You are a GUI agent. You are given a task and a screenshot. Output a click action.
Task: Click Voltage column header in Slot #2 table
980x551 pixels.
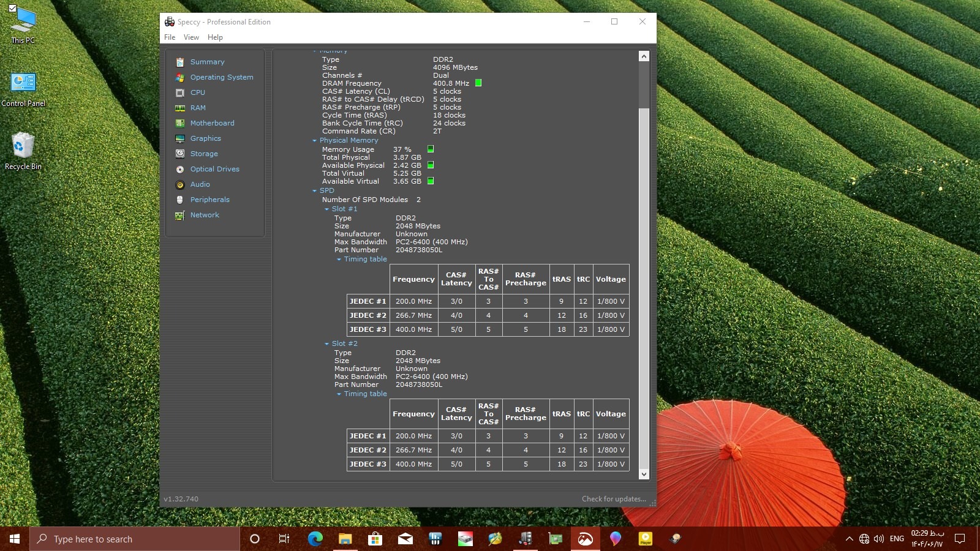(x=611, y=414)
